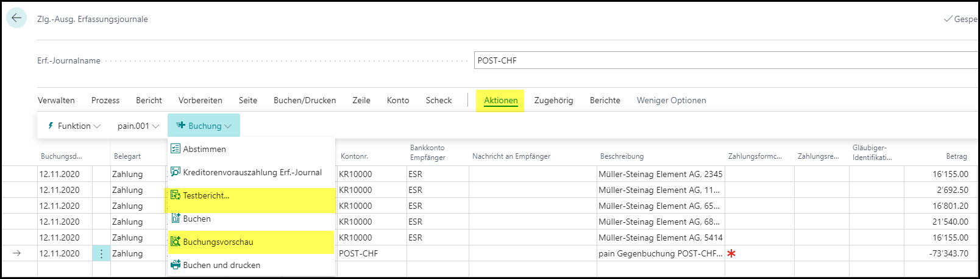This screenshot has width=980, height=279.
Task: Switch to the Aktionen tab
Action: (x=500, y=101)
